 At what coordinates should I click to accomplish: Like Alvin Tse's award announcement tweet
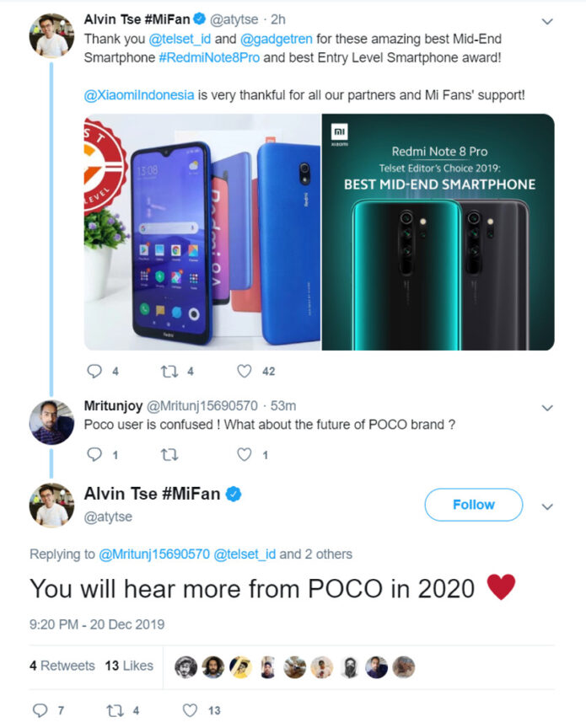(245, 371)
